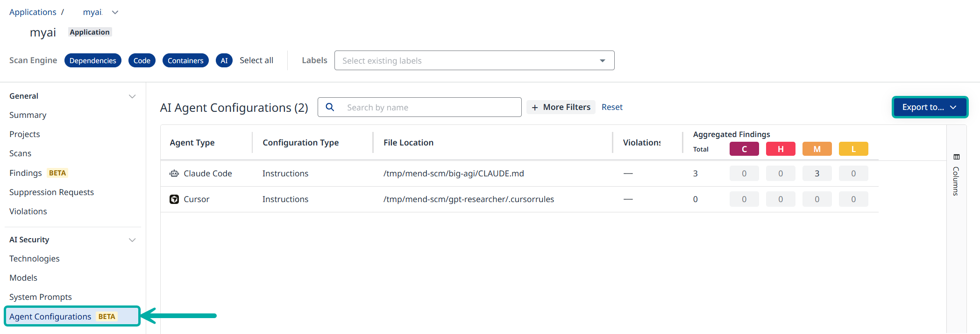Open Suppression Requests in the sidebar

(x=52, y=192)
